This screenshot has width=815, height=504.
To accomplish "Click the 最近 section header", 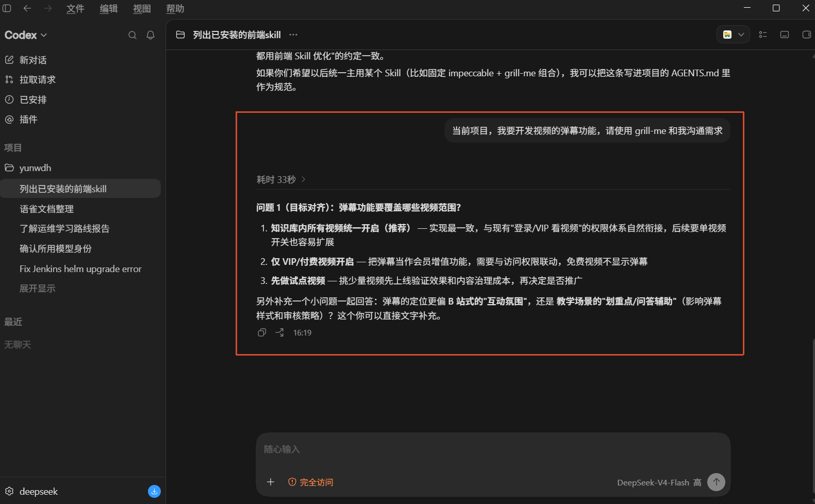I will [13, 322].
